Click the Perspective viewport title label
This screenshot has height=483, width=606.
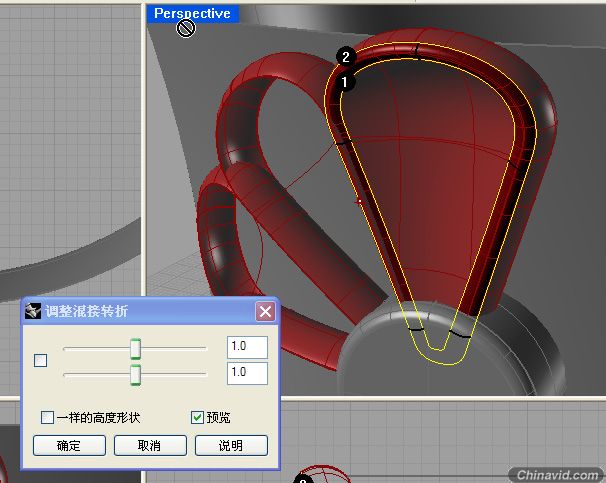[x=192, y=14]
